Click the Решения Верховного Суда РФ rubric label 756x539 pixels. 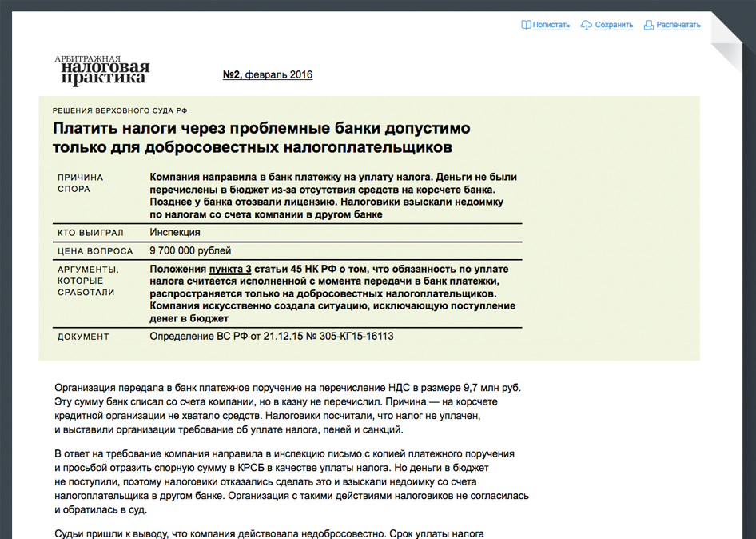point(120,110)
